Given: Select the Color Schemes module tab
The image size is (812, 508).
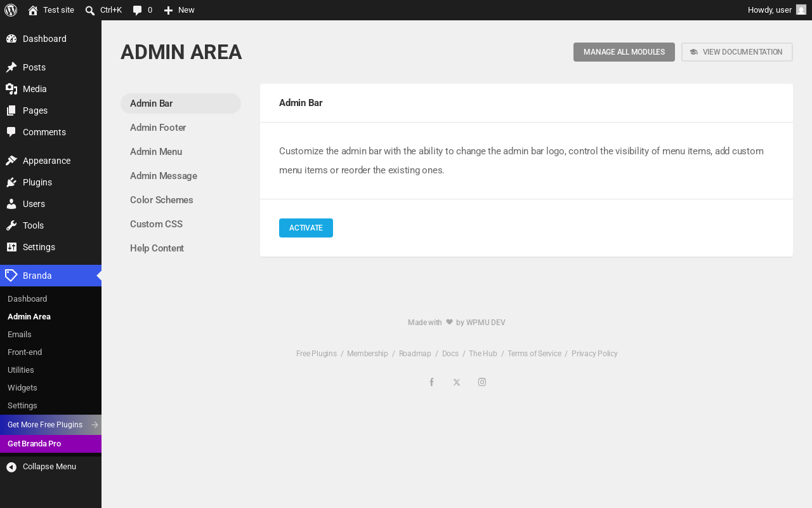Looking at the screenshot, I should (181, 200).
